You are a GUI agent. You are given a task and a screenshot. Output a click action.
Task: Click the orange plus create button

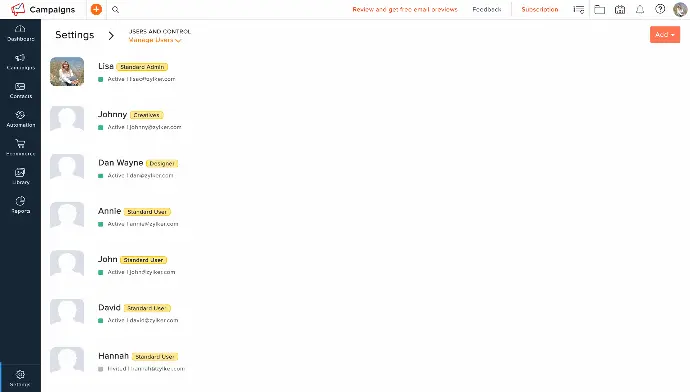(x=96, y=9)
